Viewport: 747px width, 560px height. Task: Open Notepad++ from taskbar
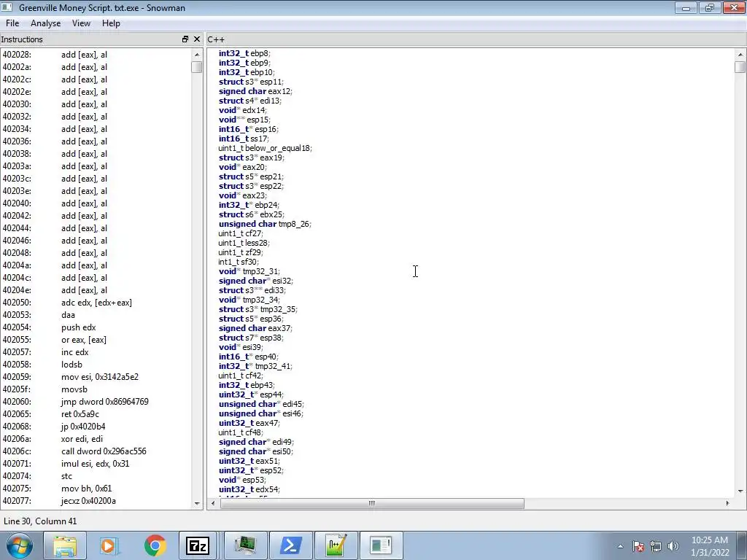[336, 545]
